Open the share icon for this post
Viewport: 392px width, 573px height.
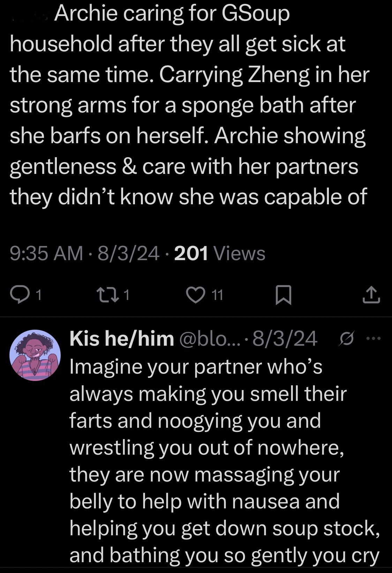371,295
